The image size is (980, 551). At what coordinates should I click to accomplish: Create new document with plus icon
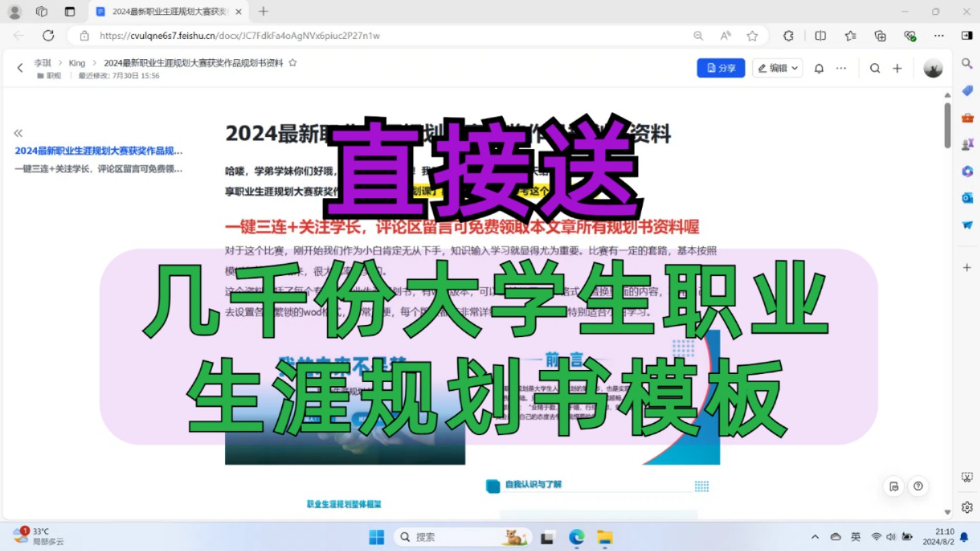pos(898,68)
